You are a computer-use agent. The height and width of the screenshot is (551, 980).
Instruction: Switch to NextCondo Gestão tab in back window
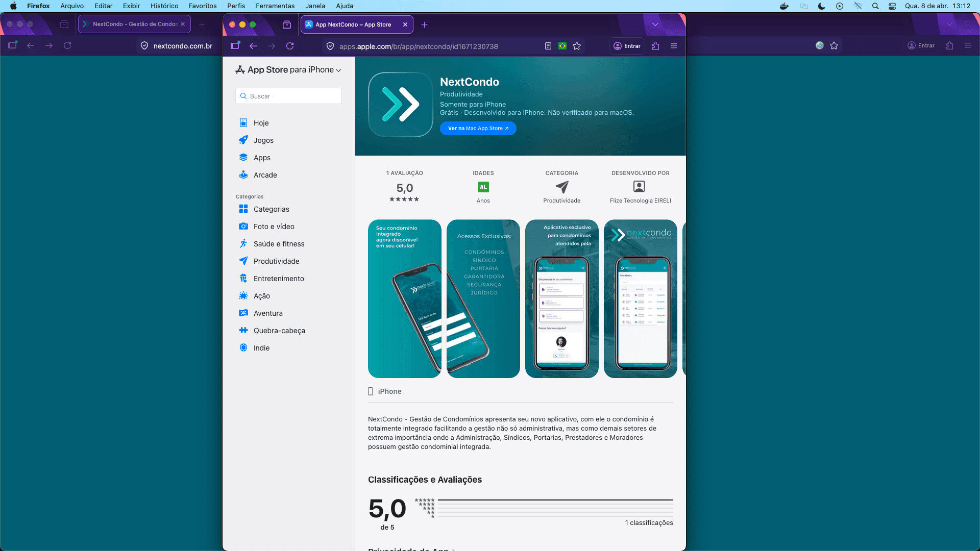point(134,24)
